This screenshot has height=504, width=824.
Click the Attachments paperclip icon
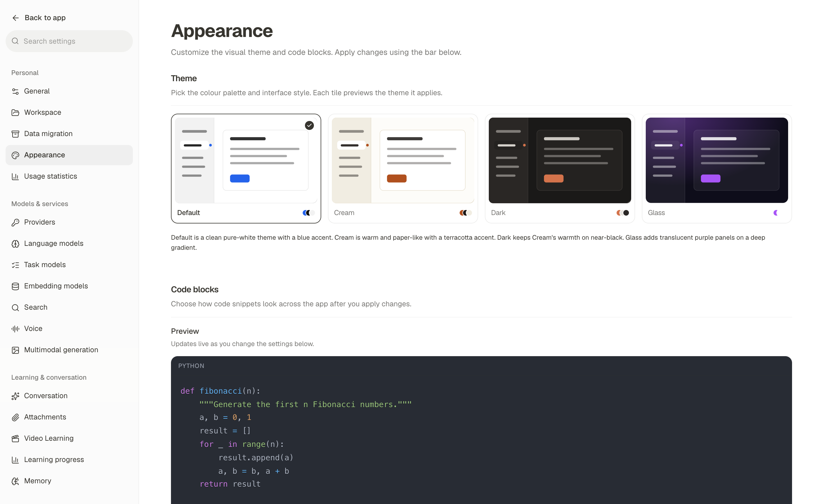coord(15,417)
